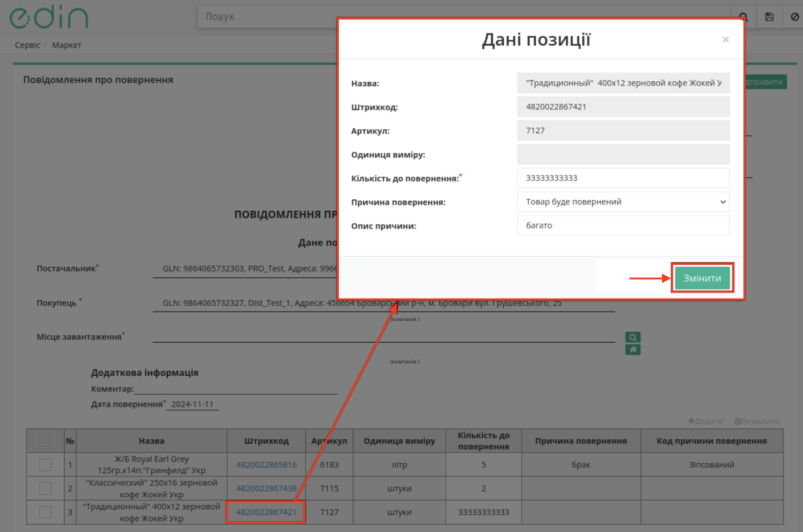Image resolution: width=803 pixels, height=532 pixels.
Task: Click the Видалити link above the table
Action: pyautogui.click(x=757, y=421)
